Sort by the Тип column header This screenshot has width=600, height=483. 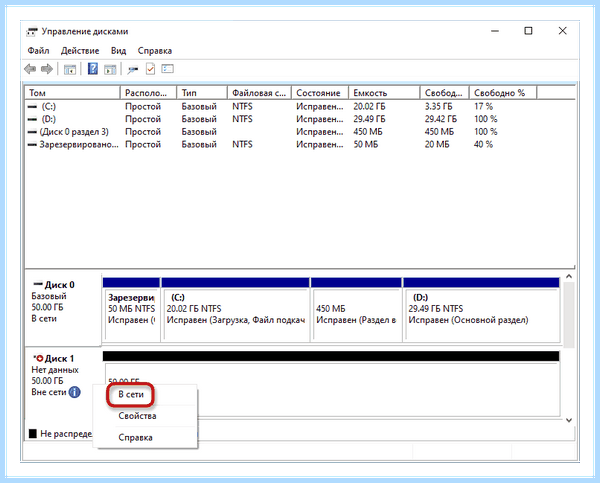(x=202, y=93)
